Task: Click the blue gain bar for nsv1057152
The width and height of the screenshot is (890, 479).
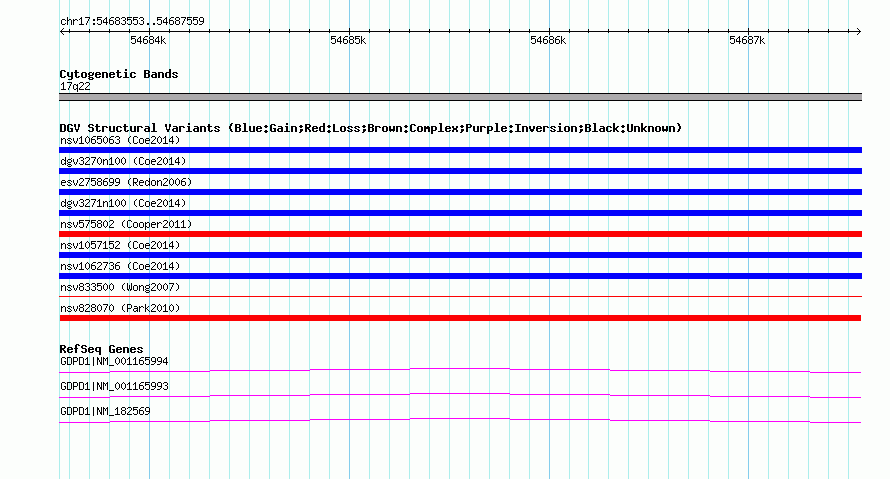Action: click(x=460, y=255)
